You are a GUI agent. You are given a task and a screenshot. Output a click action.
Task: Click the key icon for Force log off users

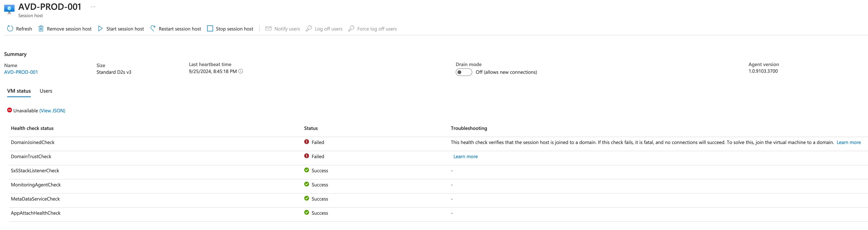coord(351,29)
